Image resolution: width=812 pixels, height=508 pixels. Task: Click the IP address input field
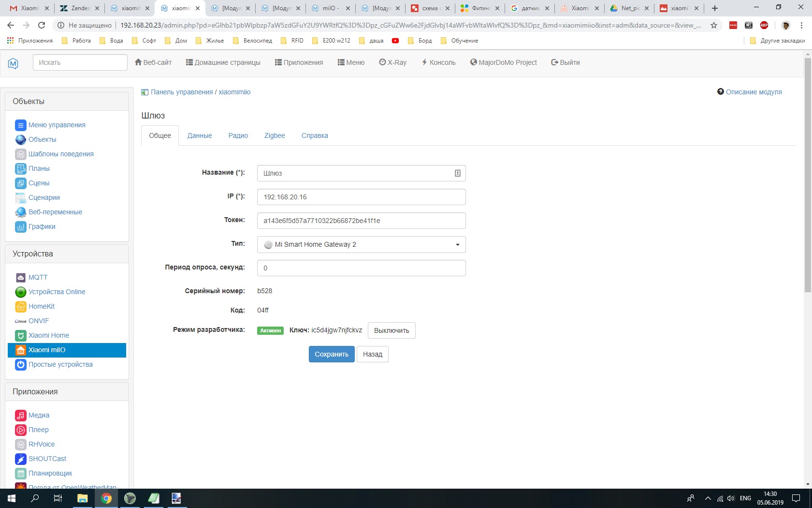click(x=361, y=197)
